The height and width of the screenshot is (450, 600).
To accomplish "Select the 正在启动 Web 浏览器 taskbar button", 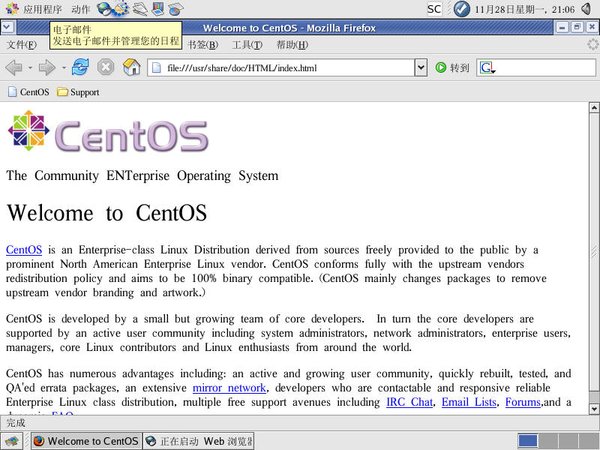I will [x=199, y=441].
